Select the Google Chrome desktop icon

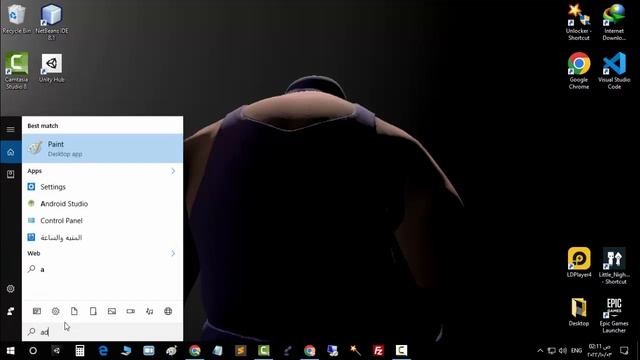point(579,71)
